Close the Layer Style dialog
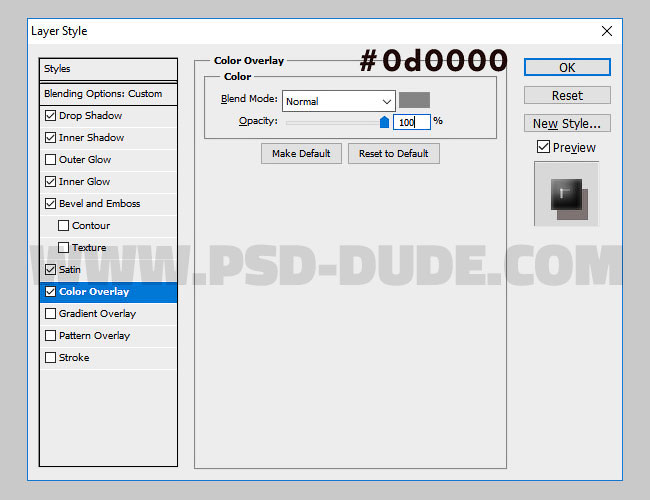 point(607,31)
